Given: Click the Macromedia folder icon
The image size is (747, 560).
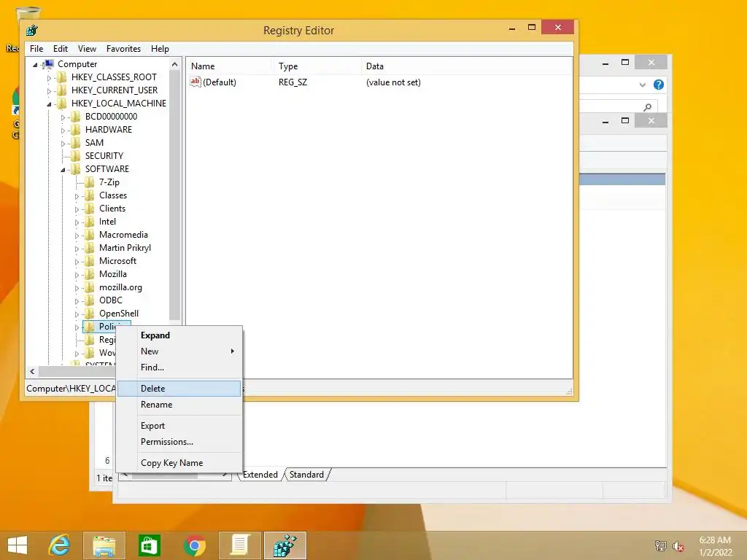Looking at the screenshot, I should point(90,235).
